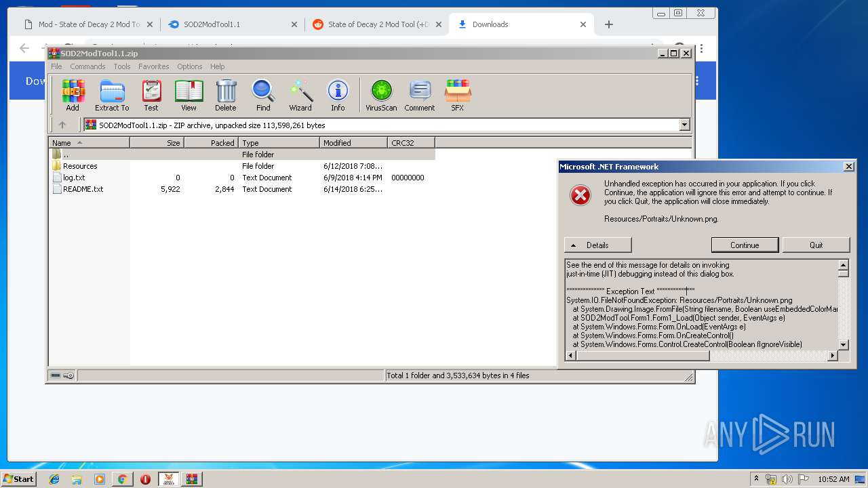Click the Info toolbar icon

pyautogui.click(x=338, y=95)
